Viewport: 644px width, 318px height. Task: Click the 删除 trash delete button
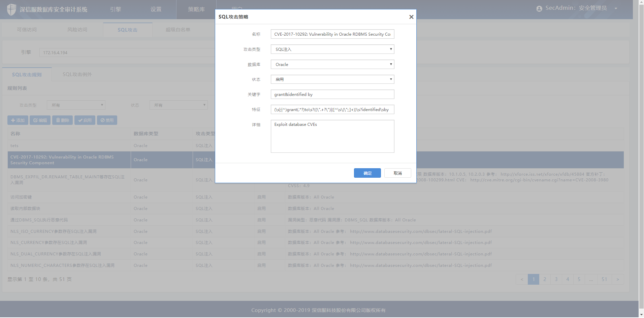tap(62, 120)
